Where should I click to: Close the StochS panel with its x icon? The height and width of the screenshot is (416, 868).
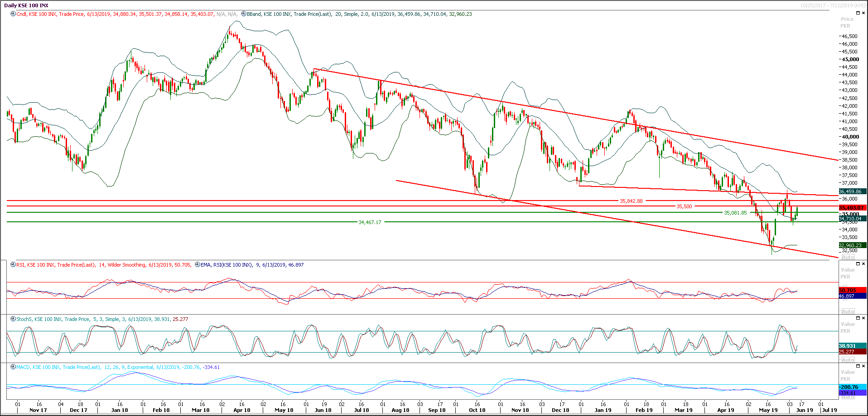(x=863, y=317)
